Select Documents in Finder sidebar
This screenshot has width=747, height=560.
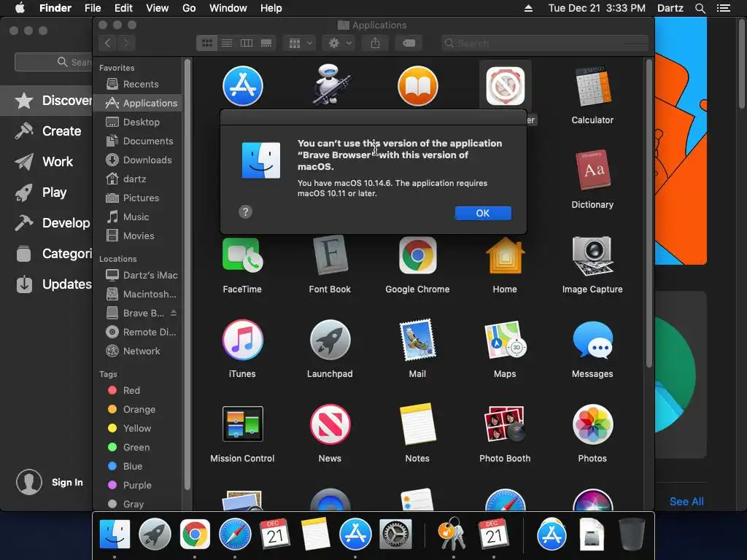tap(137, 141)
